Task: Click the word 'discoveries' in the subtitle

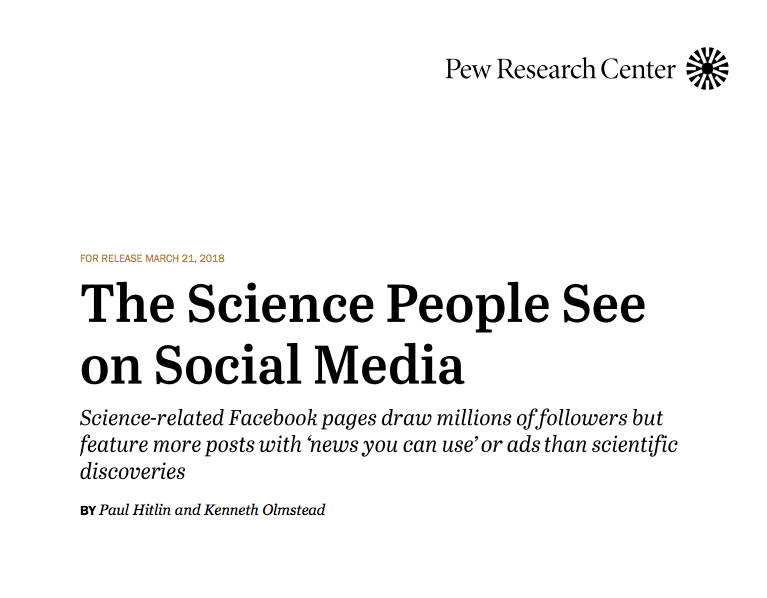Action: pyautogui.click(x=133, y=471)
